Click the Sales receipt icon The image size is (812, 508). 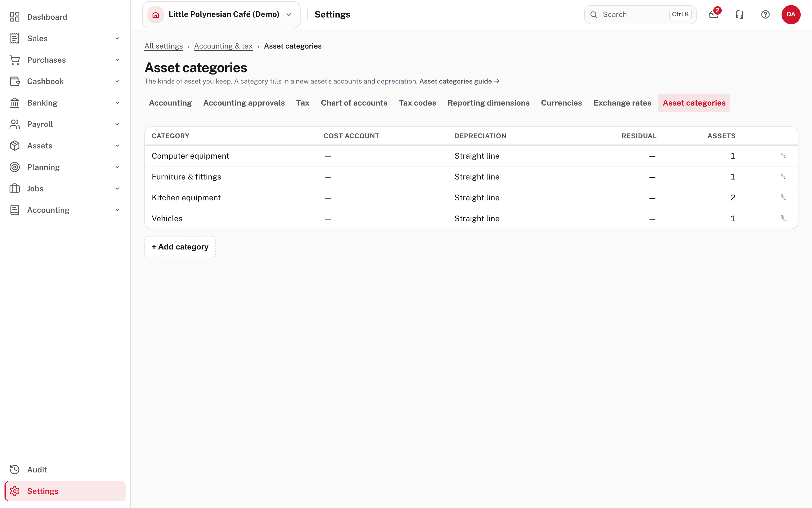click(14, 38)
